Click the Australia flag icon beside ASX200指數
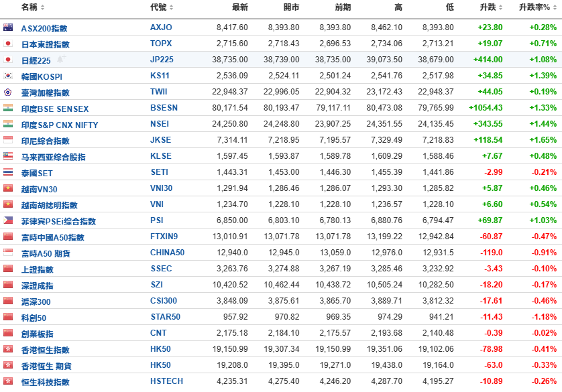This screenshot has width=562, height=392. coord(8,27)
